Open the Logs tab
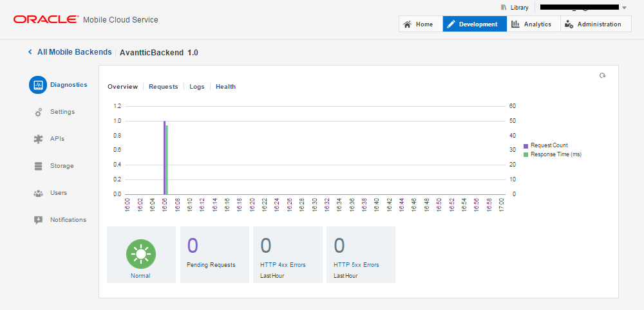The width and height of the screenshot is (644, 310). [x=196, y=87]
